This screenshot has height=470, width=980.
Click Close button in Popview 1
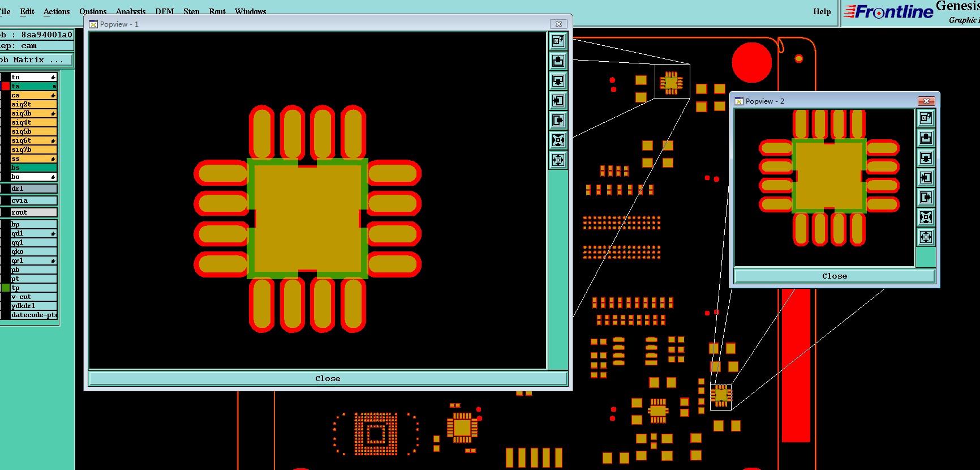coord(328,378)
